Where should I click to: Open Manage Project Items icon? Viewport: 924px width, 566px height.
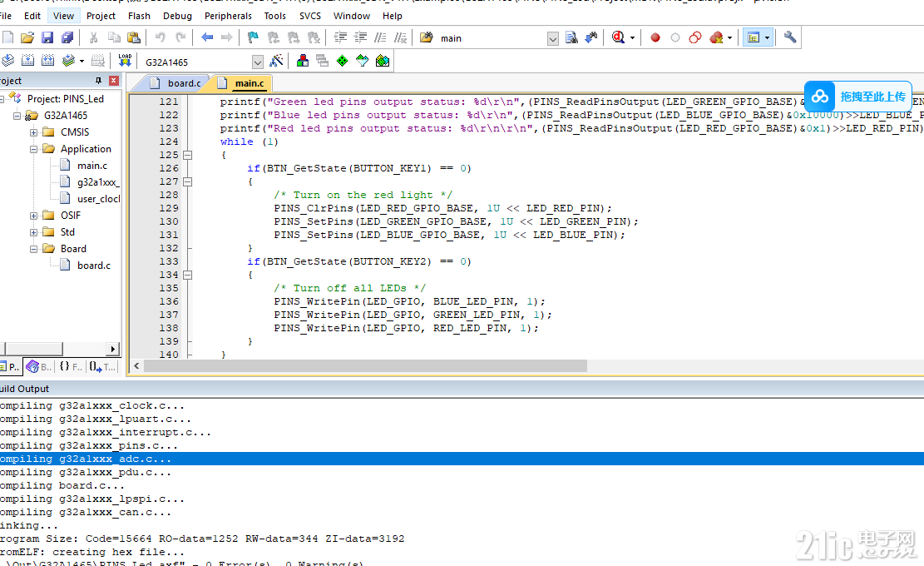tap(302, 61)
